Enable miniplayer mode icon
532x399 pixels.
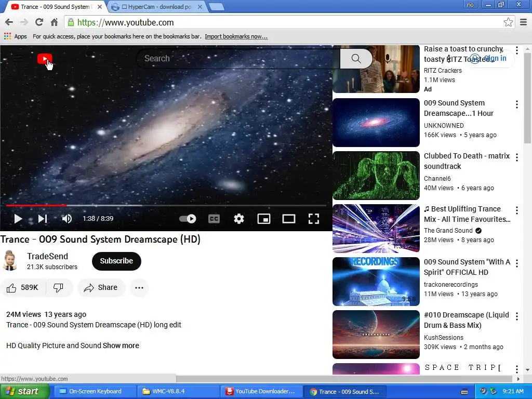[263, 219]
